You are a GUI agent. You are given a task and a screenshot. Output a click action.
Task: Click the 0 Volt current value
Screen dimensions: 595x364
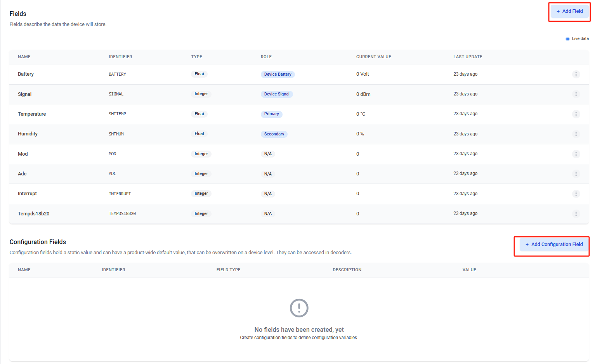[x=363, y=74]
